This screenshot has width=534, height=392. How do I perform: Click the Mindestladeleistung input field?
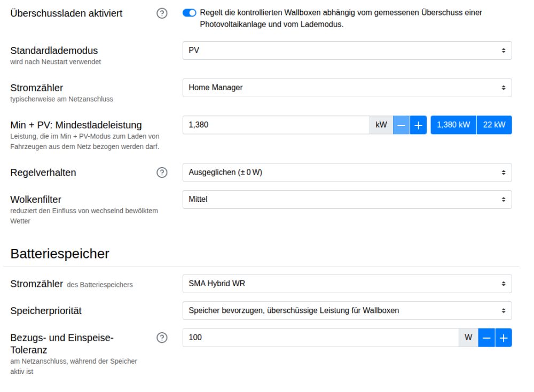click(276, 125)
